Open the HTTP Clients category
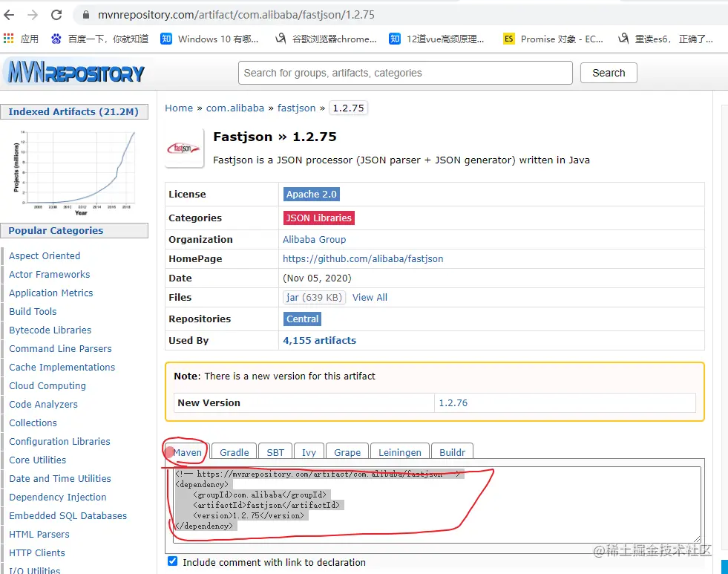 point(37,553)
